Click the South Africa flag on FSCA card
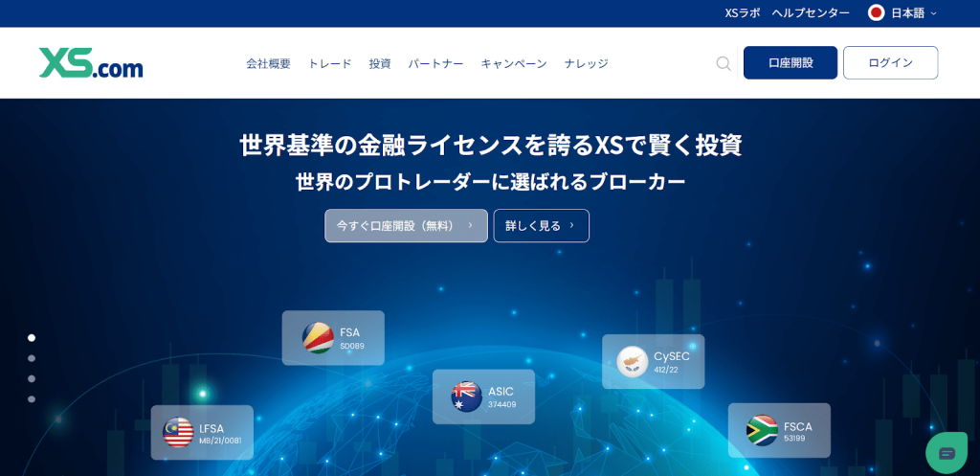Image resolution: width=980 pixels, height=476 pixels. click(762, 430)
